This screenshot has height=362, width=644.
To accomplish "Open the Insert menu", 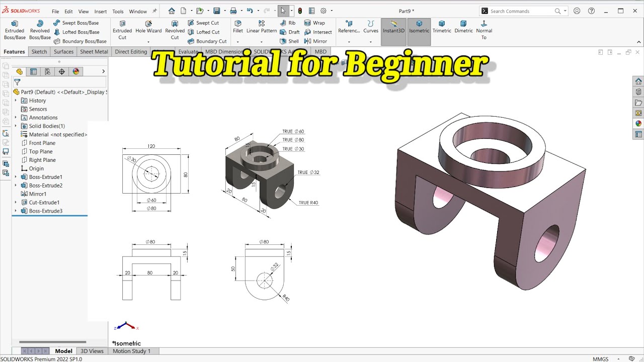I will 101,11.
